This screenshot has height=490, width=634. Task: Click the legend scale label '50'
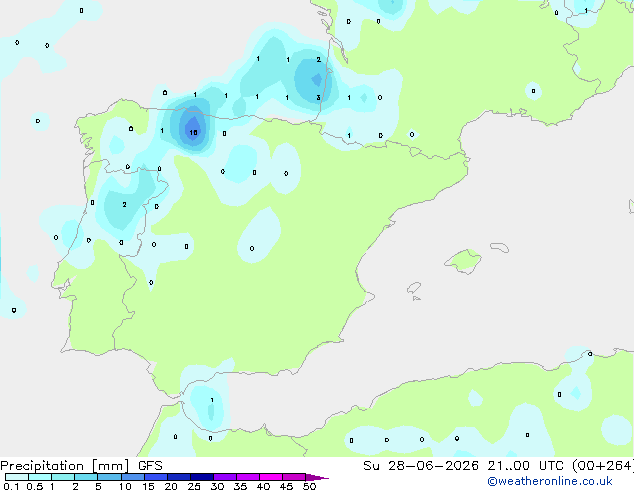click(309, 486)
